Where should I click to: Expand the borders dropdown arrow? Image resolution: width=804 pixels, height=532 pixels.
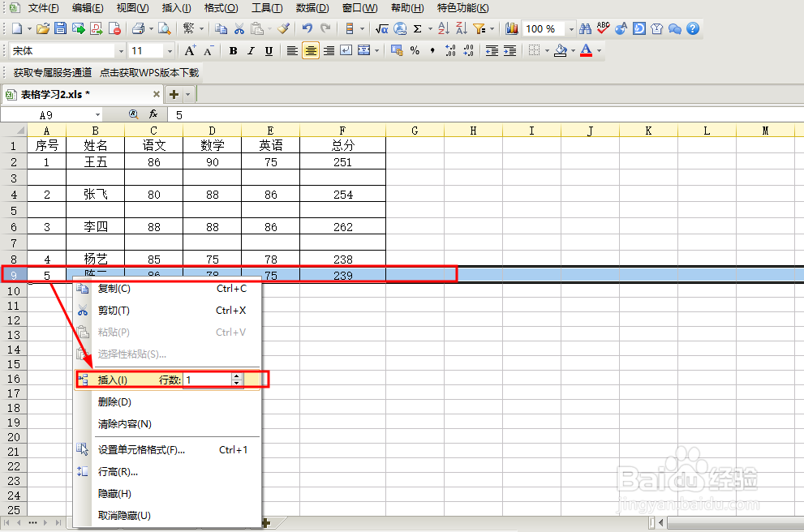pos(547,51)
